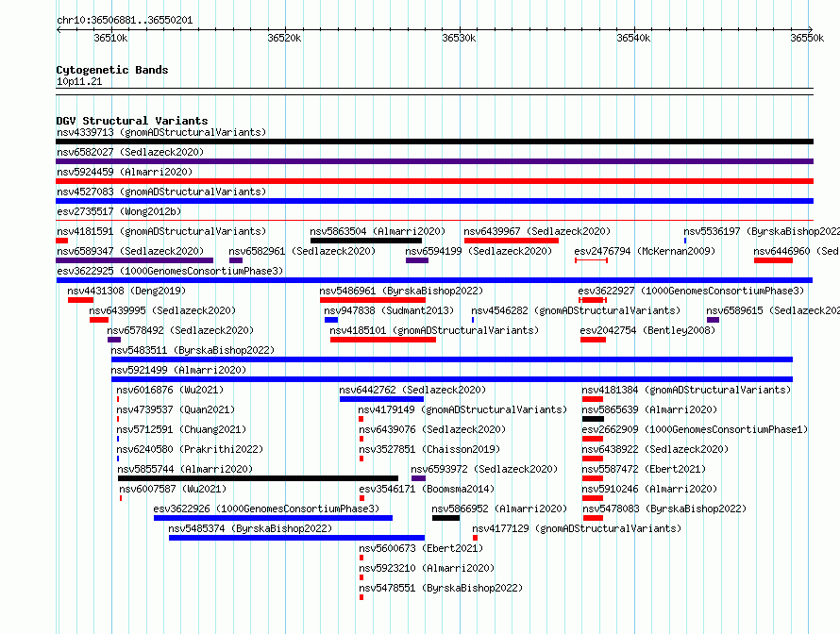Click the nsv4181591 variant label
Screen dimensions: 840x634
pos(161,231)
